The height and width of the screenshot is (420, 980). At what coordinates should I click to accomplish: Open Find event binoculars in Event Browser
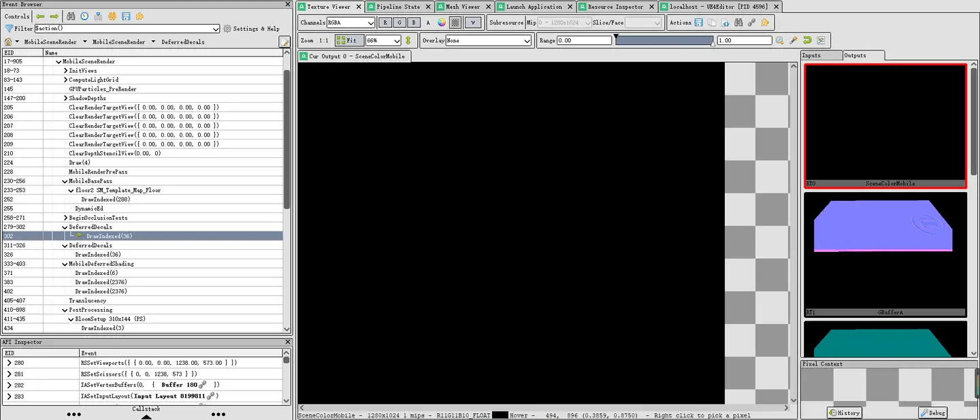[71, 16]
